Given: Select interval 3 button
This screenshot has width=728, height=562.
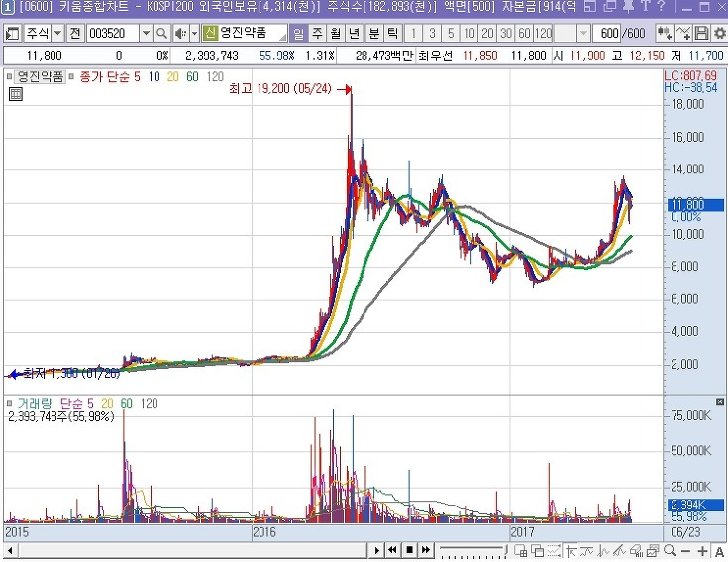Looking at the screenshot, I should (432, 33).
